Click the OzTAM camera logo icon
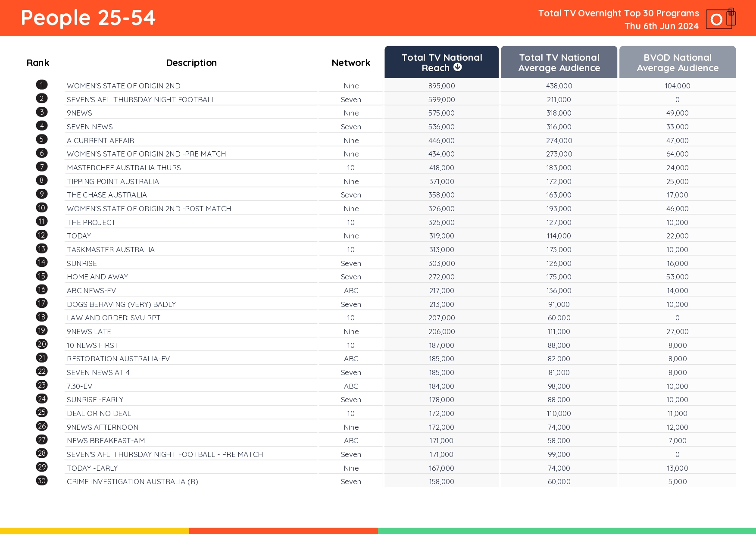This screenshot has height=535, width=756. point(720,19)
